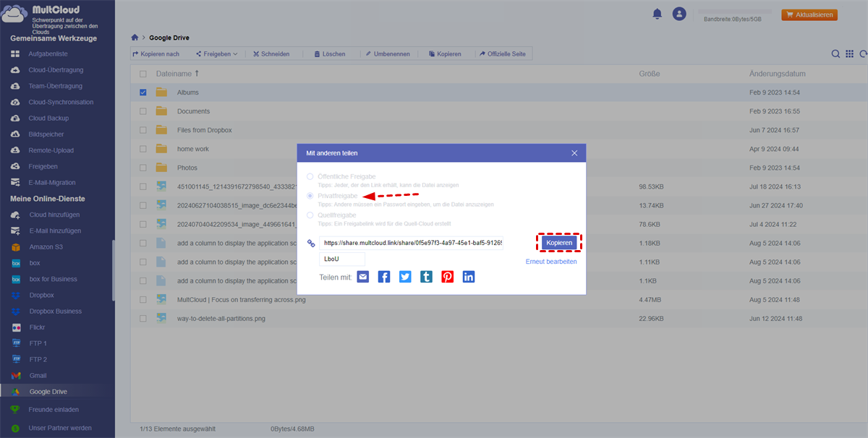Click the password field LboU
The width and height of the screenshot is (868, 438).
point(342,259)
